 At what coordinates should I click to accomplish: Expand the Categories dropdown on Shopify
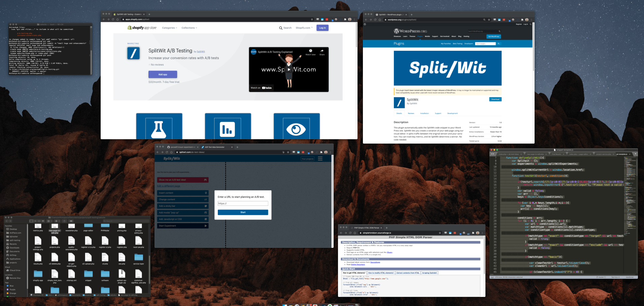coord(170,28)
